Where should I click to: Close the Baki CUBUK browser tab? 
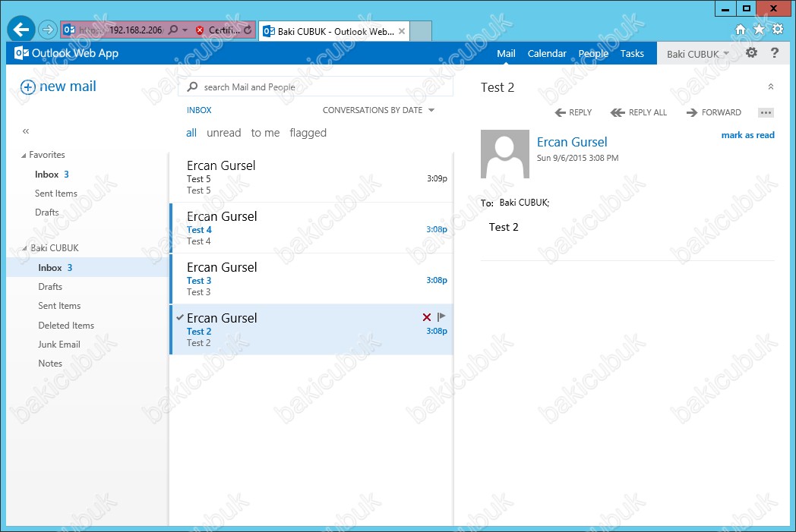coord(402,31)
